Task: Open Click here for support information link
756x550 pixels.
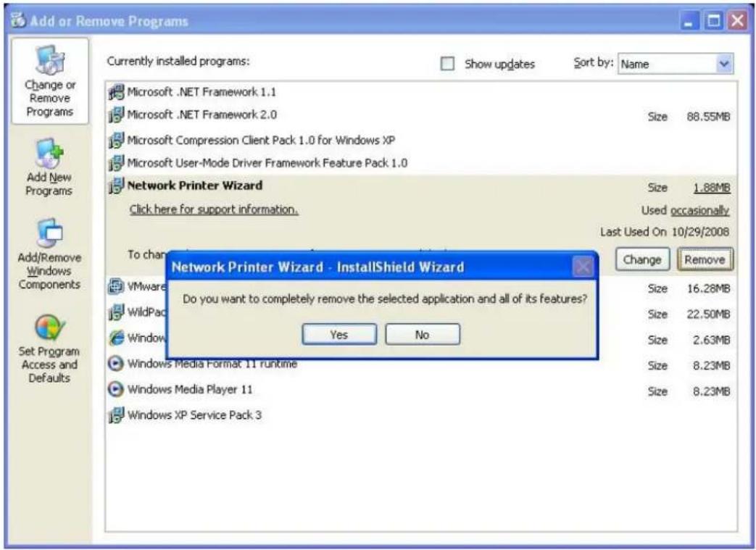Action: (214, 209)
